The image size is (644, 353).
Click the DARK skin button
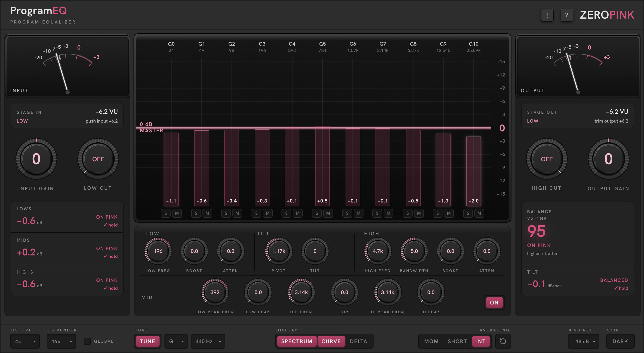pyautogui.click(x=620, y=341)
